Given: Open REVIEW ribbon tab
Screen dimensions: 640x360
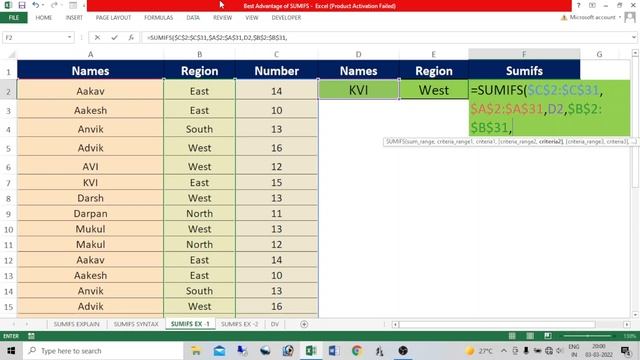Looking at the screenshot, I should [222, 18].
